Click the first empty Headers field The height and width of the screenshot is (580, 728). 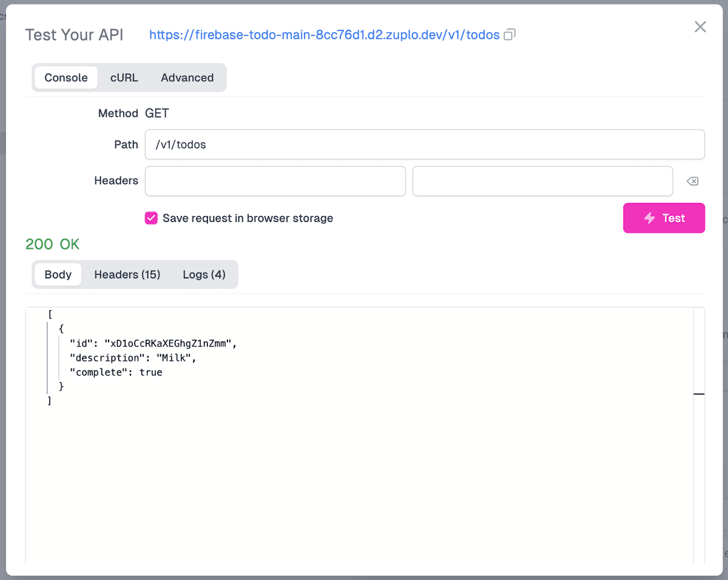[x=275, y=181]
